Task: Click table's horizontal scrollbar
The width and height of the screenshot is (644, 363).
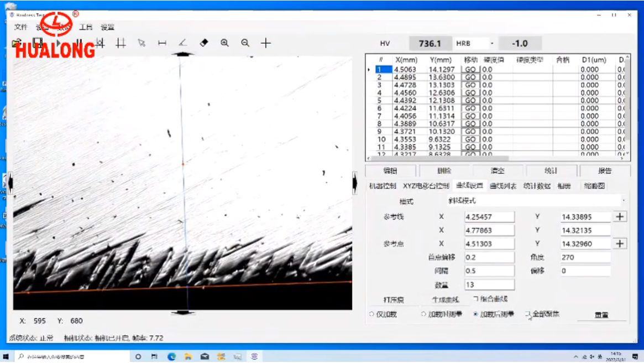Action: click(x=439, y=158)
